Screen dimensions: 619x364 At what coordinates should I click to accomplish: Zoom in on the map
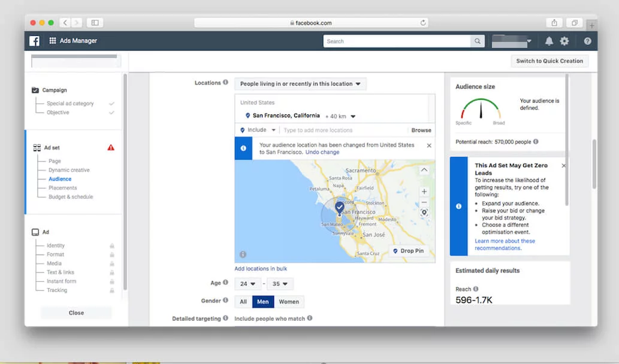(424, 192)
